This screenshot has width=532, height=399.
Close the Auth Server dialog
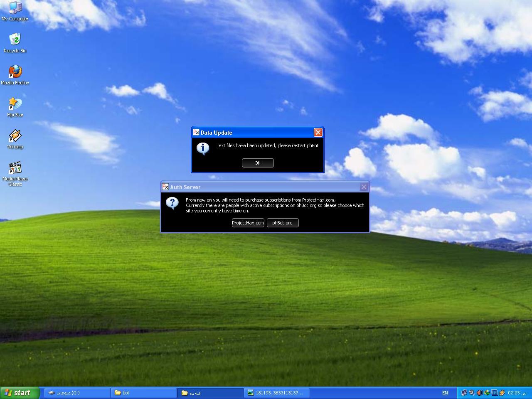(364, 187)
